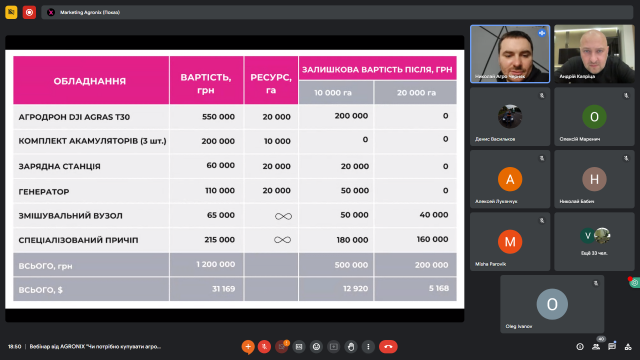Open the 'Ещё 33 чел.' participants tile
The height and width of the screenshot is (360, 640).
pos(594,242)
